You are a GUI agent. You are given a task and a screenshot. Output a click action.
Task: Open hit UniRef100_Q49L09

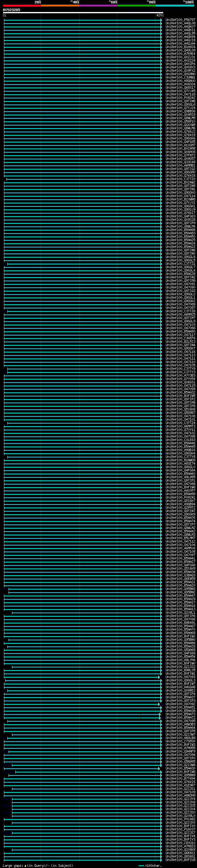point(180,50)
